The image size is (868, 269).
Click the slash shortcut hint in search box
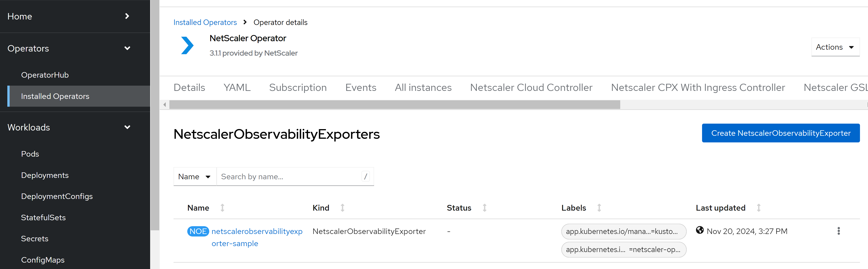point(366,177)
